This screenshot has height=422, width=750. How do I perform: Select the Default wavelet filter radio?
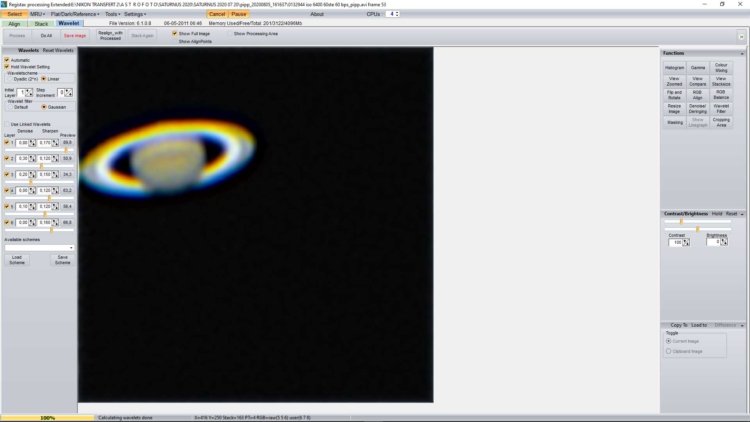[10, 107]
